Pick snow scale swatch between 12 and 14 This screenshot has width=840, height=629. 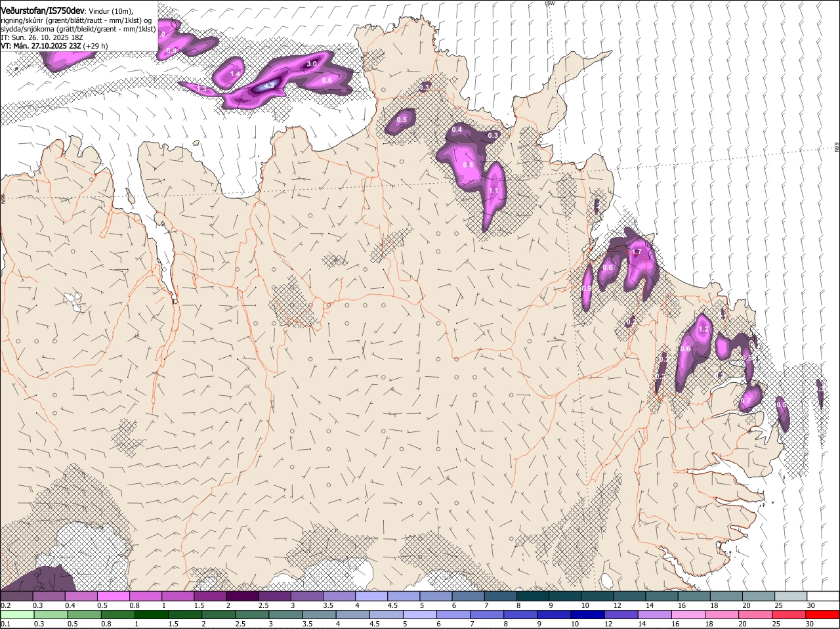click(630, 596)
